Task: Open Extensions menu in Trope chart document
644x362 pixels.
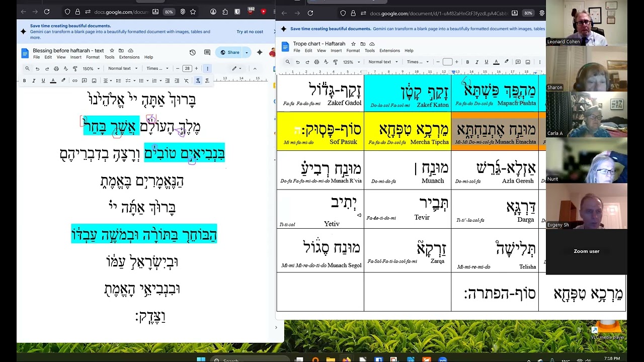Action: [389, 51]
